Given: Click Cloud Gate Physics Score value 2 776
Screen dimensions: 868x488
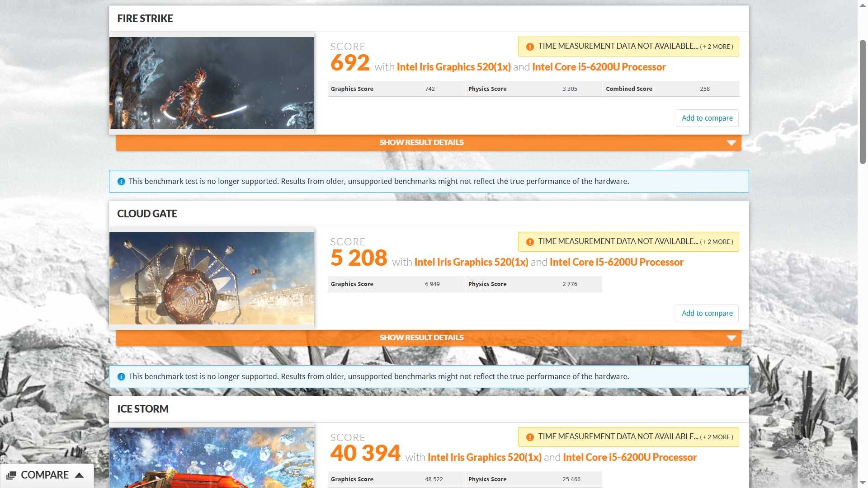Looking at the screenshot, I should pyautogui.click(x=570, y=284).
